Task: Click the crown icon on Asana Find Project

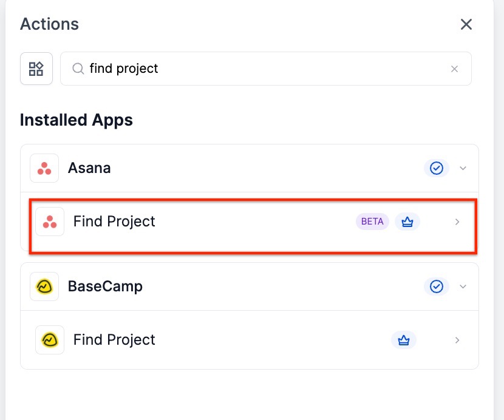Action: [x=407, y=222]
